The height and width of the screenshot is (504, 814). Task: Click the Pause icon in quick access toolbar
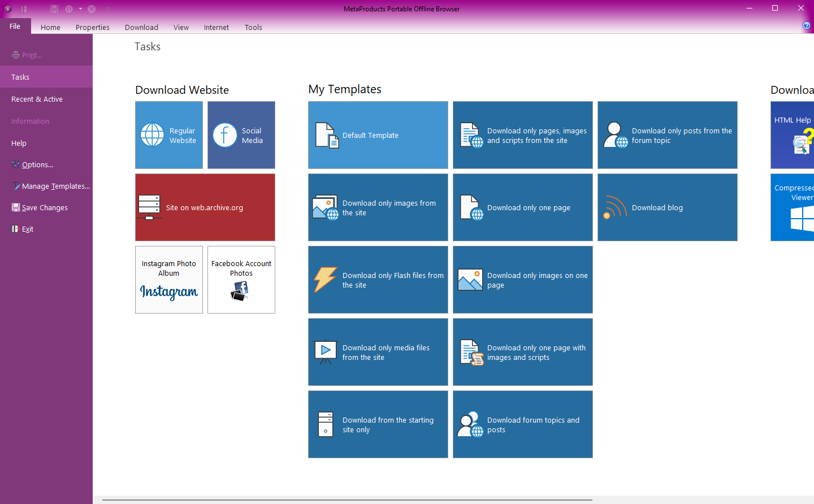pos(69,9)
